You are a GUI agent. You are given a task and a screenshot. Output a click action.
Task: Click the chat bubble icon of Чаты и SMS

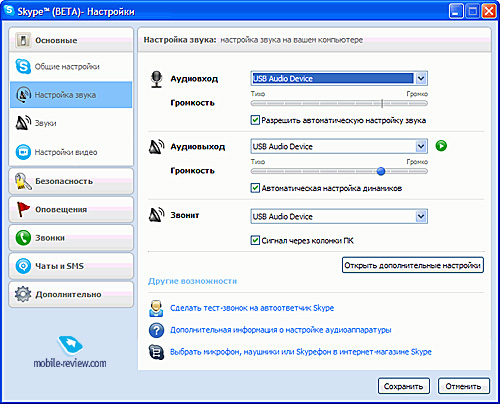click(23, 266)
